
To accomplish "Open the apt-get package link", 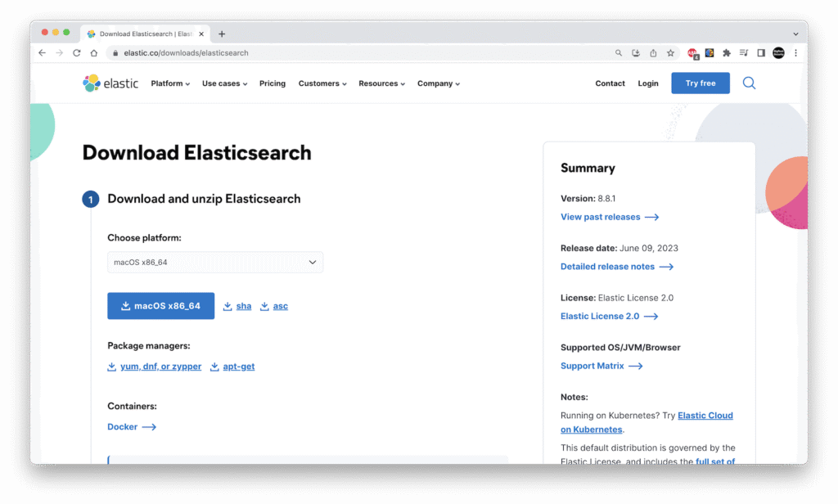I will tap(232, 366).
